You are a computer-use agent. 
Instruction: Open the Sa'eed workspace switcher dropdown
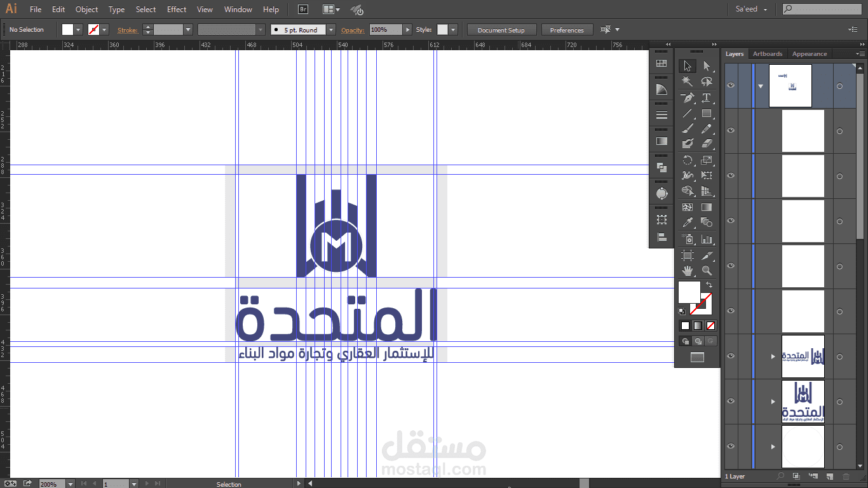[751, 9]
